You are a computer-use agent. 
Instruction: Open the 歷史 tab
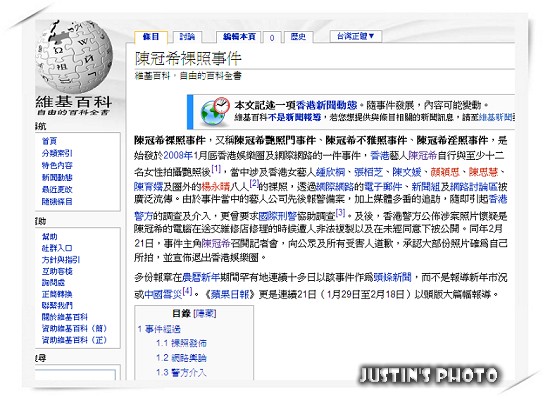tap(298, 37)
